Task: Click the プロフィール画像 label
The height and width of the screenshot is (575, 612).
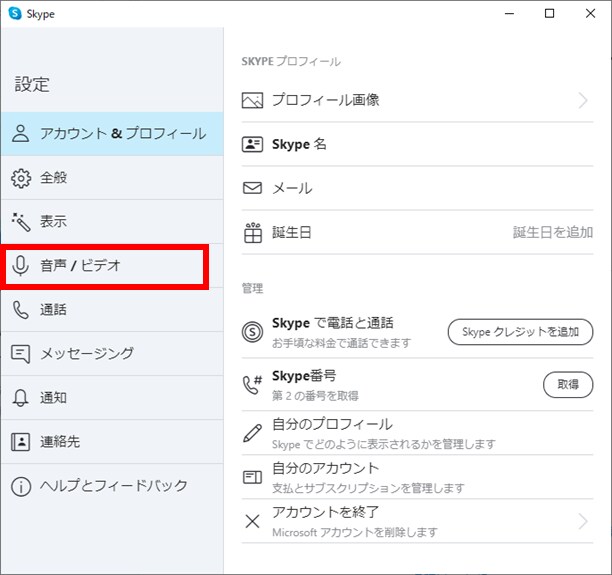Action: (x=326, y=100)
